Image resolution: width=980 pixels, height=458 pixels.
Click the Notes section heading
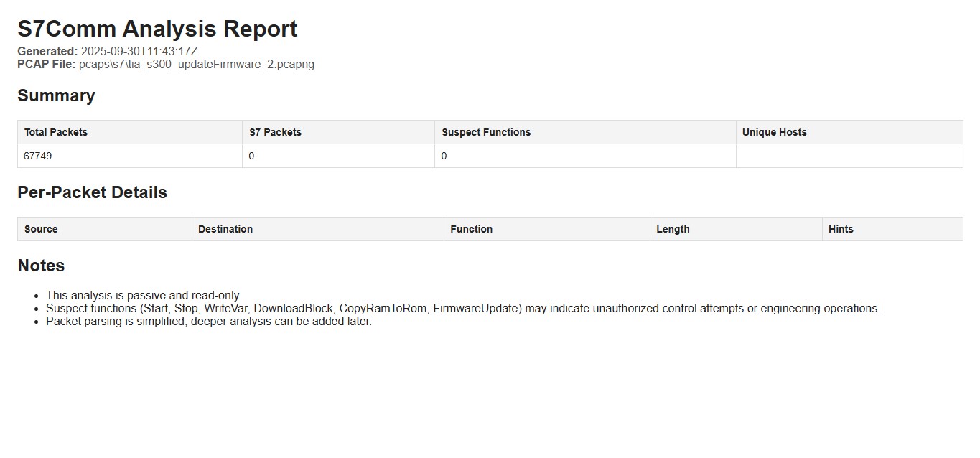[x=41, y=266]
